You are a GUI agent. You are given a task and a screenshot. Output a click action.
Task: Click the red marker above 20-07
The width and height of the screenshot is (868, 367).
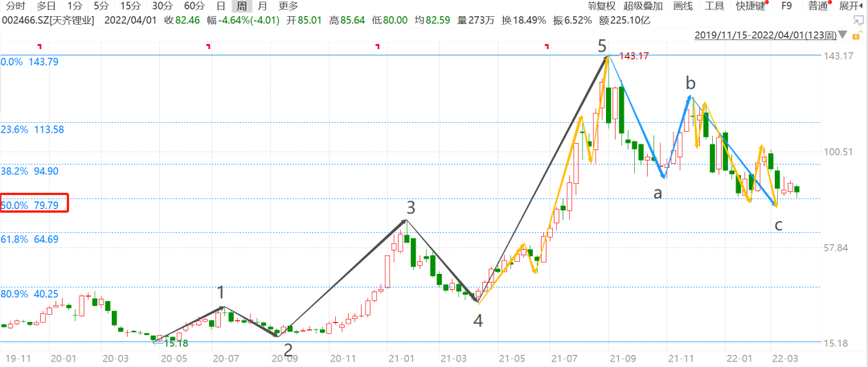click(x=208, y=47)
